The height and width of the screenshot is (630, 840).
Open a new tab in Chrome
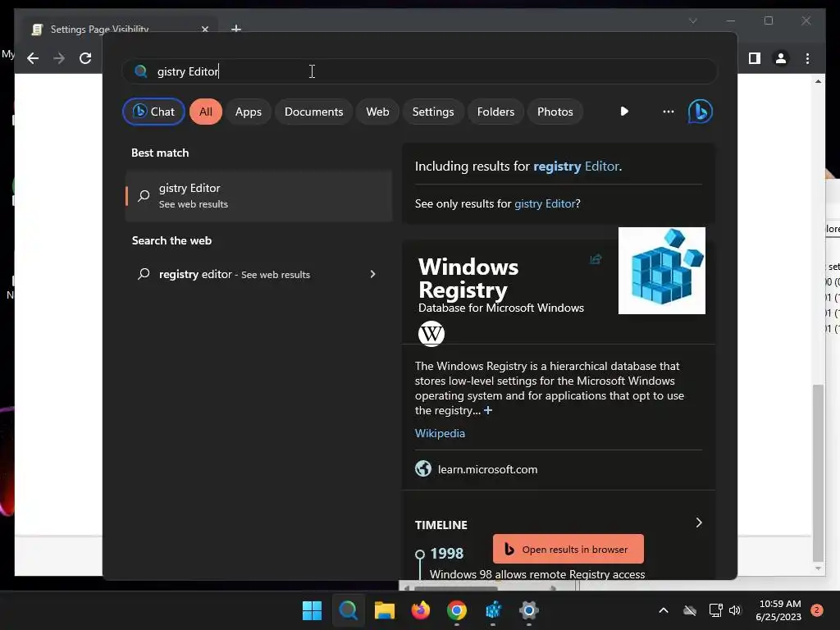236,29
